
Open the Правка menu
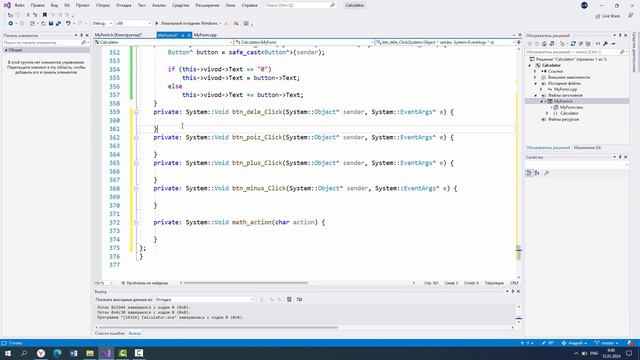click(38, 5)
